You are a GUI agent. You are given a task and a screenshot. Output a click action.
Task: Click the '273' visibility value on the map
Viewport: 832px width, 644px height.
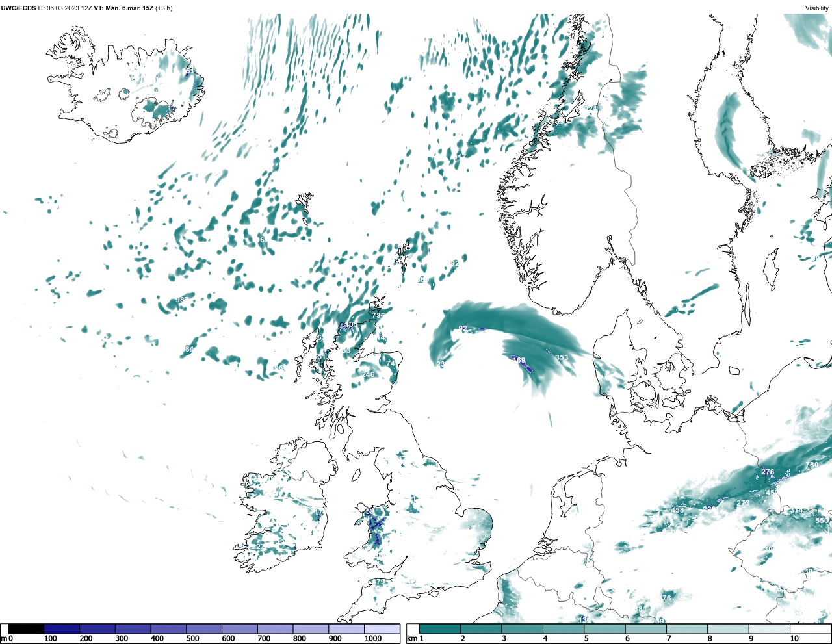(x=743, y=503)
